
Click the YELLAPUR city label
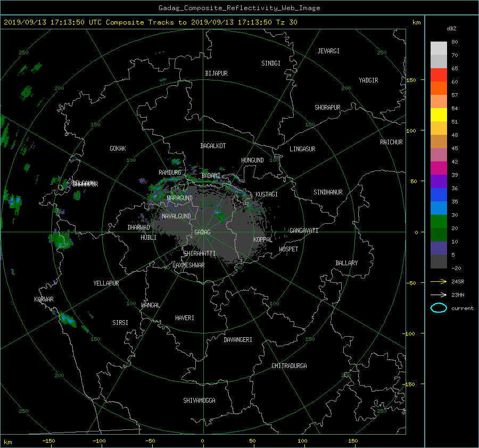point(106,283)
